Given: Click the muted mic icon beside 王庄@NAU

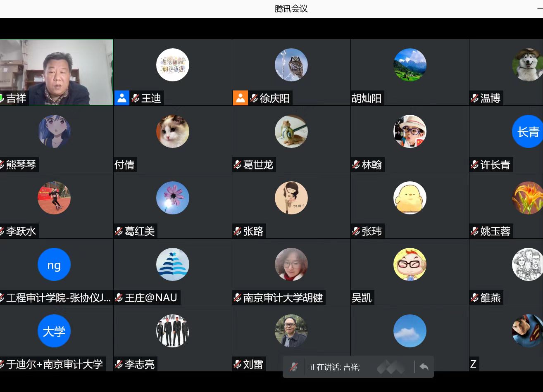Looking at the screenshot, I should point(119,298).
